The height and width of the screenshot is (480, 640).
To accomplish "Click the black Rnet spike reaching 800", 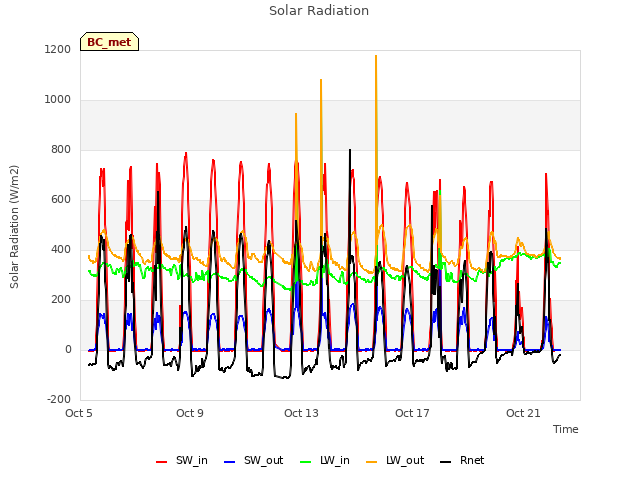I will tap(350, 150).
